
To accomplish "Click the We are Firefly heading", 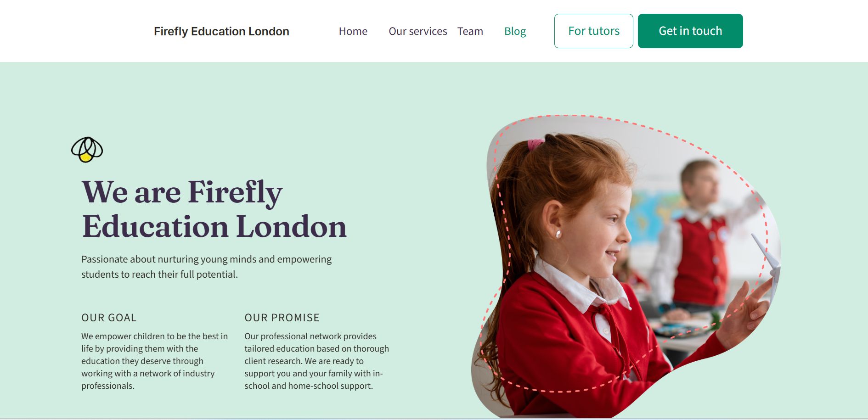I will 214,209.
